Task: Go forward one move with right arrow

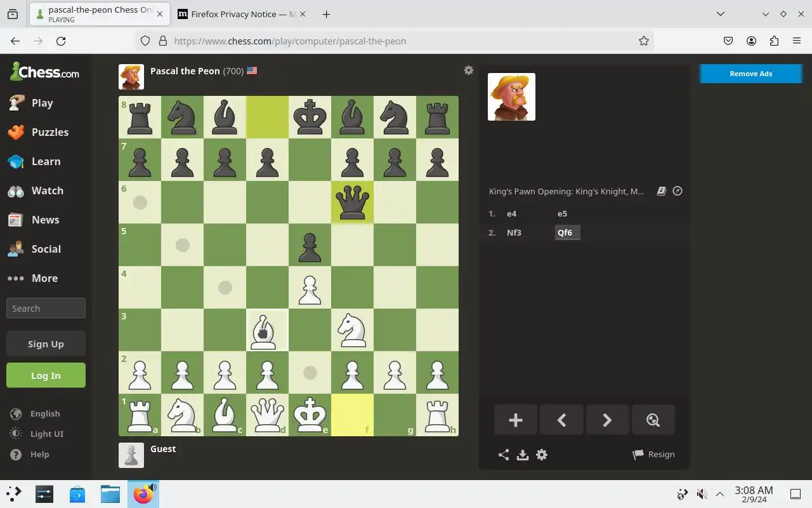Action: coord(607,420)
